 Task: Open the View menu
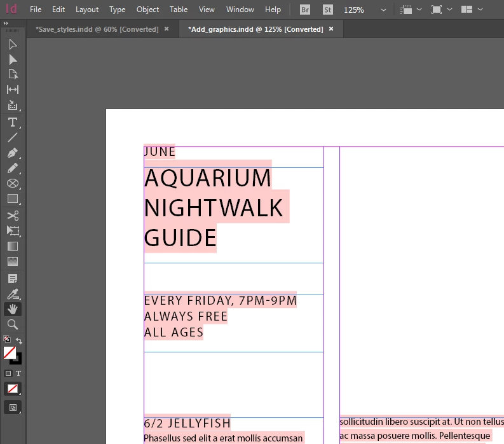point(207,10)
